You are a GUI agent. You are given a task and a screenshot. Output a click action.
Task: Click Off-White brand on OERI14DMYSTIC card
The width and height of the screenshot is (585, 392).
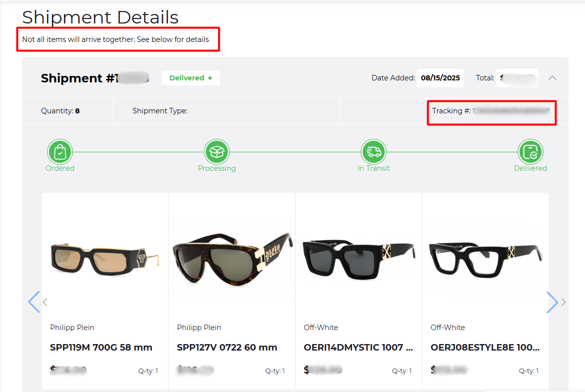pos(321,328)
